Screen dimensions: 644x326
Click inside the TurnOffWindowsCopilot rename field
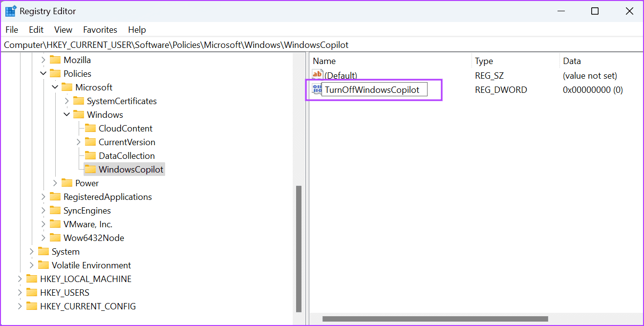tap(374, 90)
